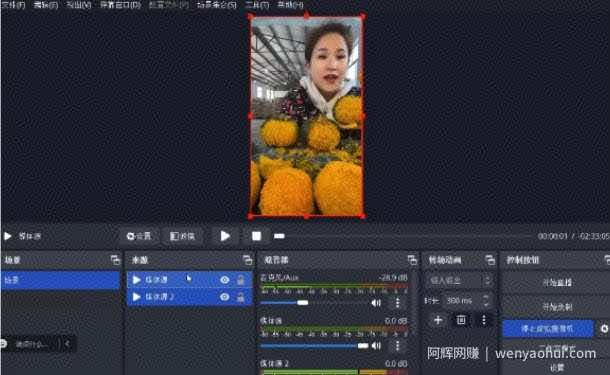Open the 文件(F) menu
Viewport: 610px width, 375px height.
coord(13,5)
